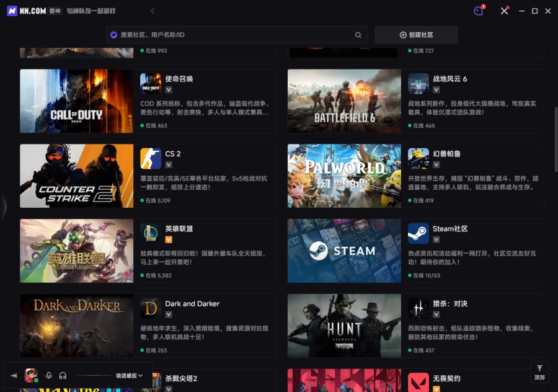
Task: Open the Hunt Showdown banner thumbnail
Action: pyautogui.click(x=344, y=326)
